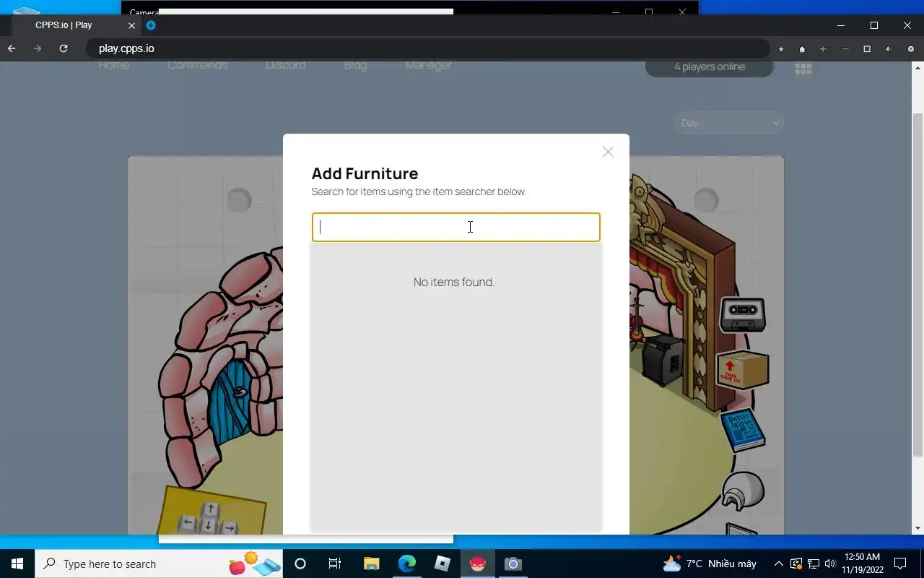Open the Windows Start menu
Screen dimensions: 924x578
[x=17, y=564]
